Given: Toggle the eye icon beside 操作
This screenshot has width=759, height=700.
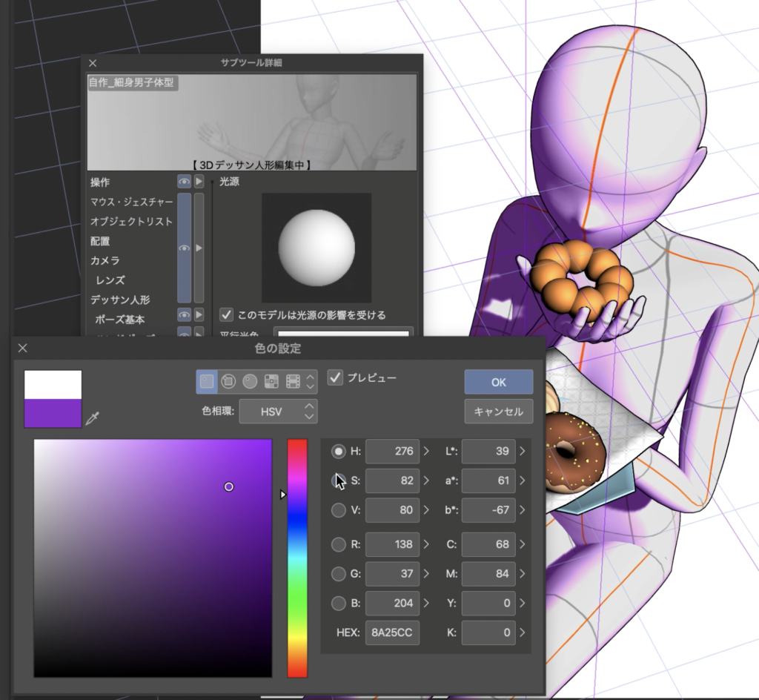Looking at the screenshot, I should coord(184,182).
